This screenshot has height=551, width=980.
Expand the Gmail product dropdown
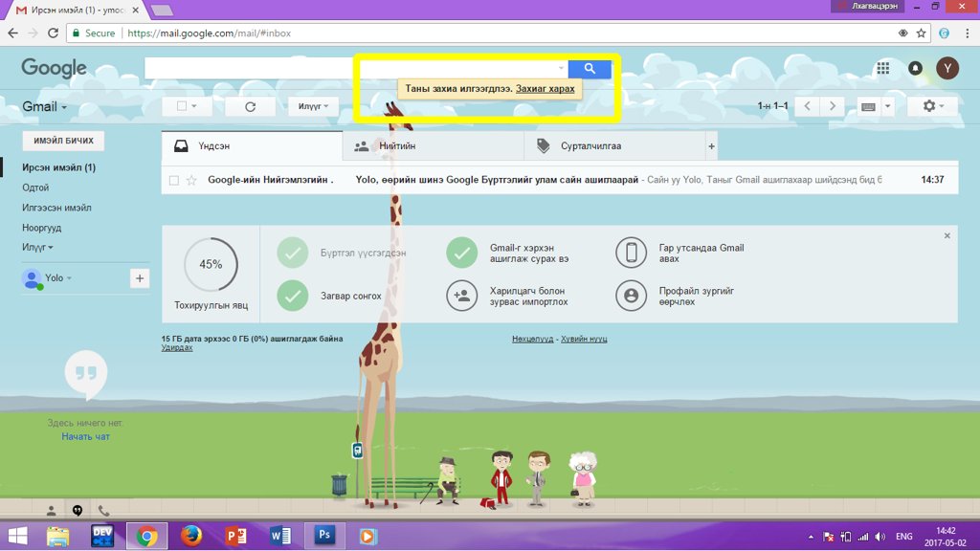(45, 107)
